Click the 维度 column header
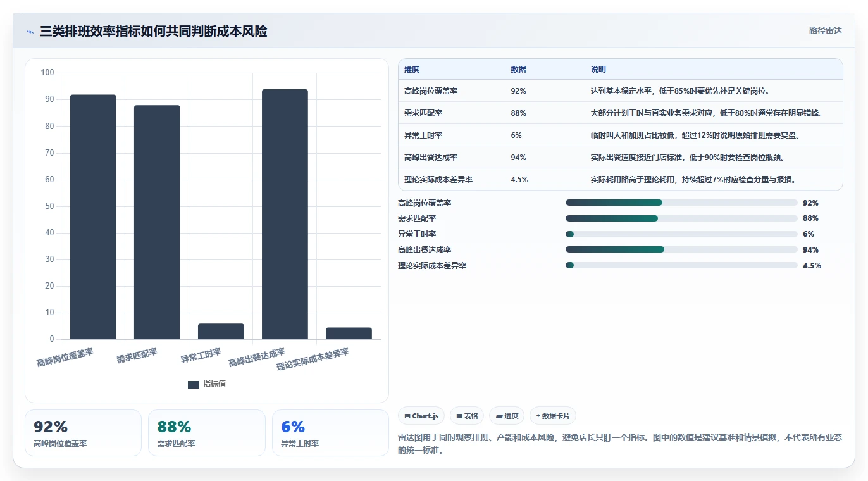868x481 pixels. click(x=412, y=70)
